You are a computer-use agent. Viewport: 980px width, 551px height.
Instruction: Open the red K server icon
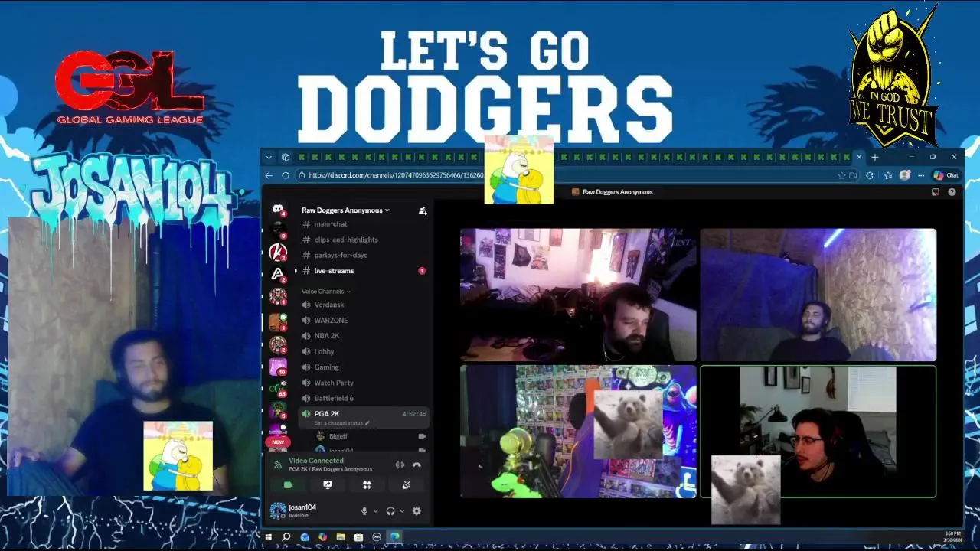click(278, 252)
